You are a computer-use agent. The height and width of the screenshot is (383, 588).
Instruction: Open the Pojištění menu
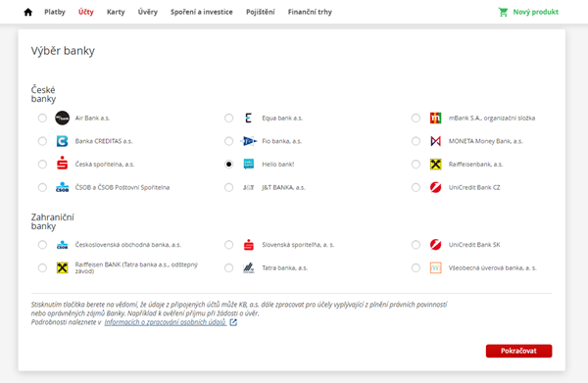261,12
